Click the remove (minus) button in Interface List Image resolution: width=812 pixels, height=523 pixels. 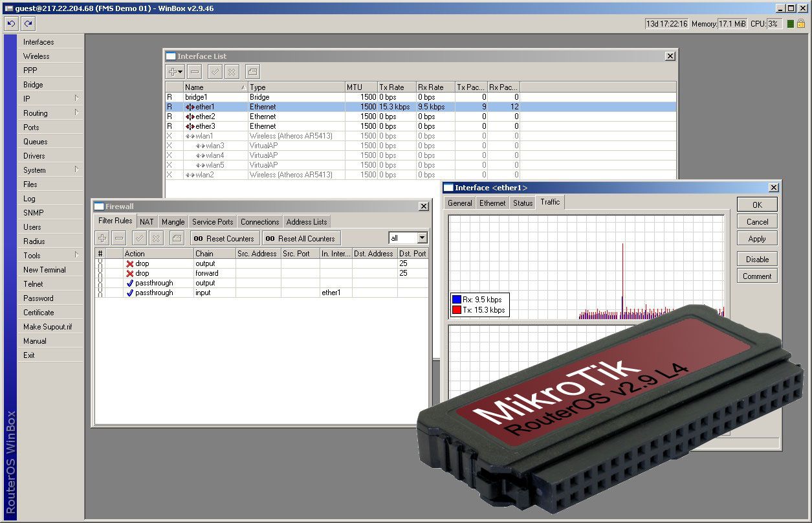(x=195, y=71)
